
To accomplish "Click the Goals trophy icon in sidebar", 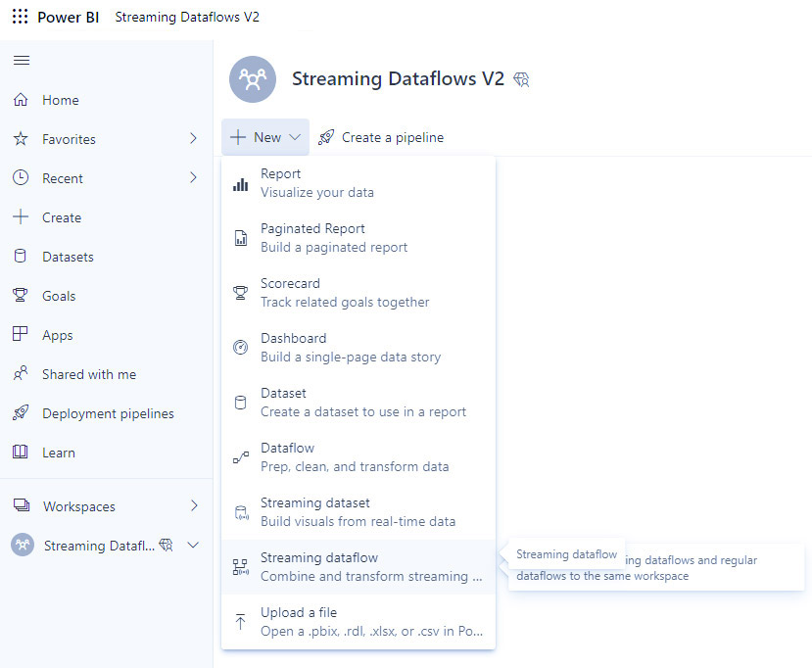I will click(x=21, y=295).
